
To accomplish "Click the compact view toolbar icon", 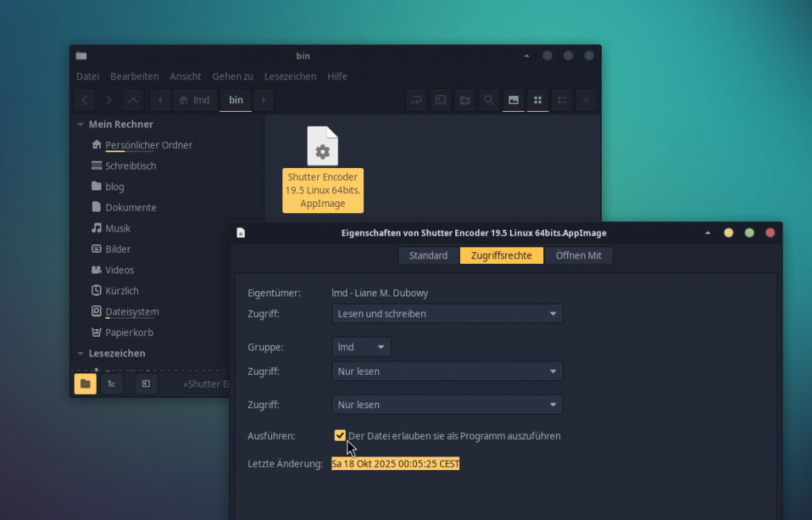I will click(587, 100).
